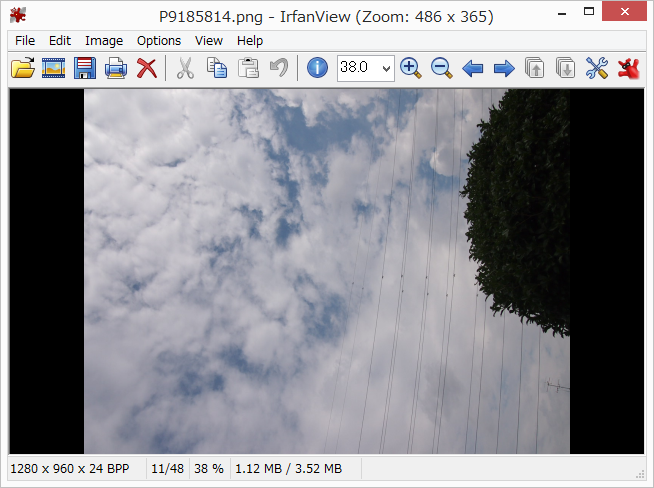
Task: Paste from clipboard icon
Action: (x=248, y=68)
